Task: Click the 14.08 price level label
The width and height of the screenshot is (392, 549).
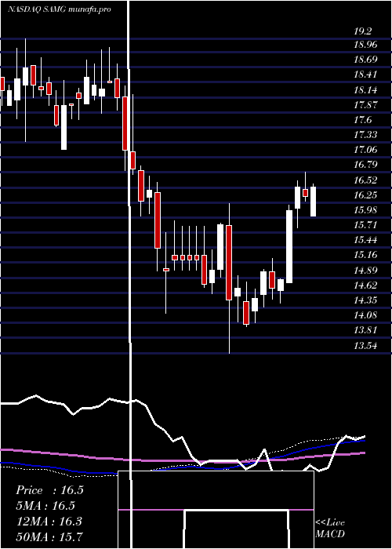Action: tap(366, 314)
